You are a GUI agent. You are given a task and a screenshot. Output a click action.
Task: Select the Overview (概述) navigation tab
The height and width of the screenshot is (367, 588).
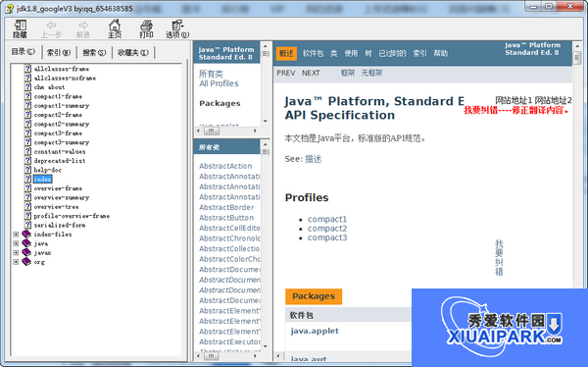[x=286, y=53]
